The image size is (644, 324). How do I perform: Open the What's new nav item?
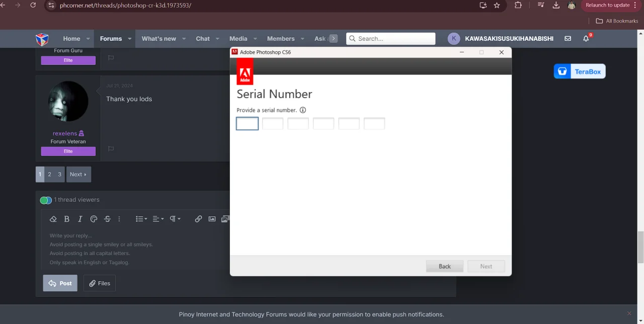[x=159, y=39]
